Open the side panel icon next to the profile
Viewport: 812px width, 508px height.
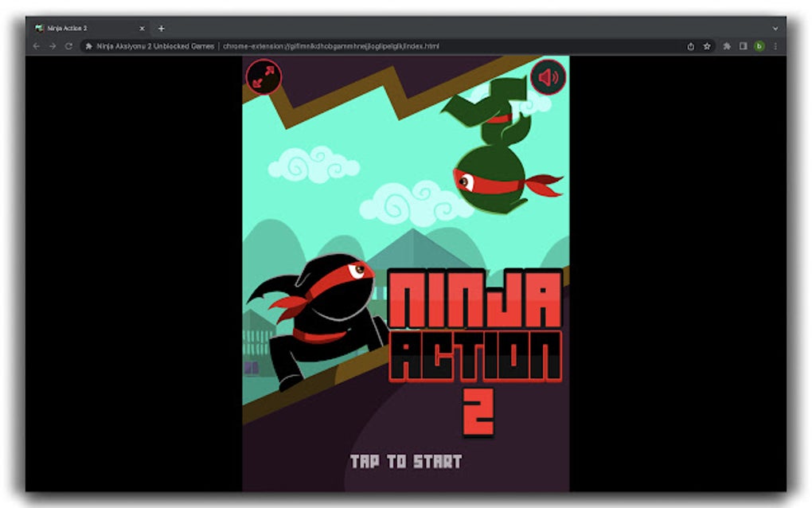tap(744, 46)
